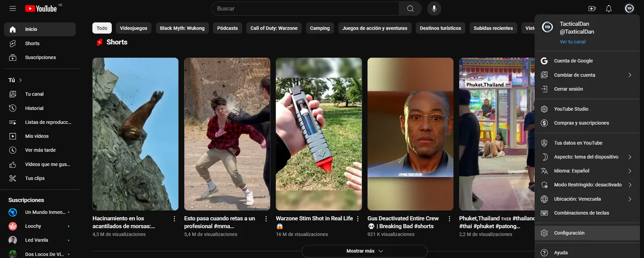Expand Ubicación: Venezuela submenu
Viewport: 644px width, 258px height.
[x=587, y=199]
